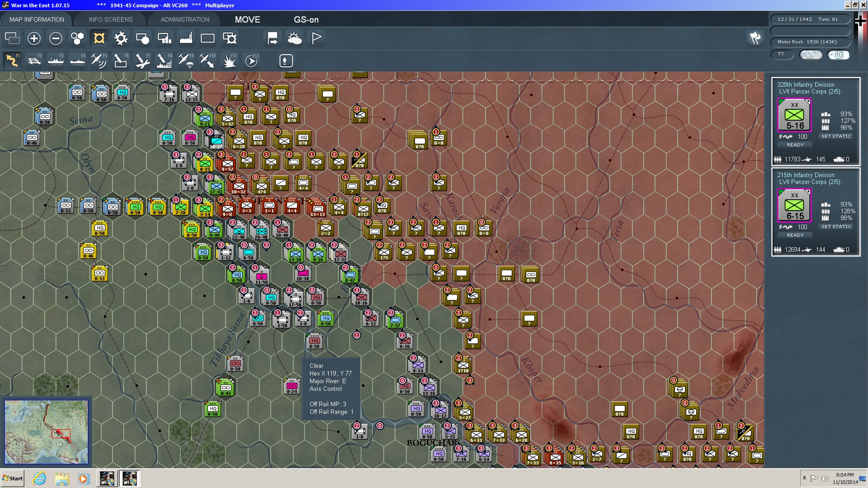Select Bomb unit mode (F6)
This screenshot has height=488, width=868.
121,61
